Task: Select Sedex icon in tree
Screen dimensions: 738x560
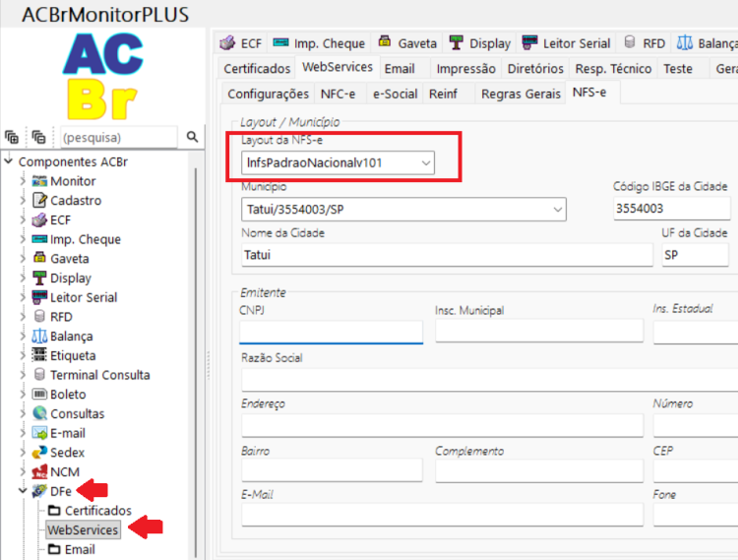Action: tap(39, 453)
